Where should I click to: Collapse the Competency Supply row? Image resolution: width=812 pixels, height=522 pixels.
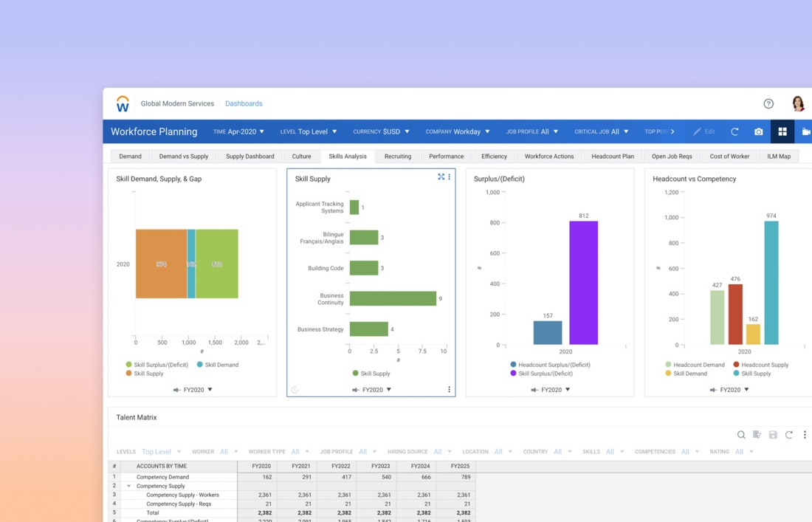[128, 486]
